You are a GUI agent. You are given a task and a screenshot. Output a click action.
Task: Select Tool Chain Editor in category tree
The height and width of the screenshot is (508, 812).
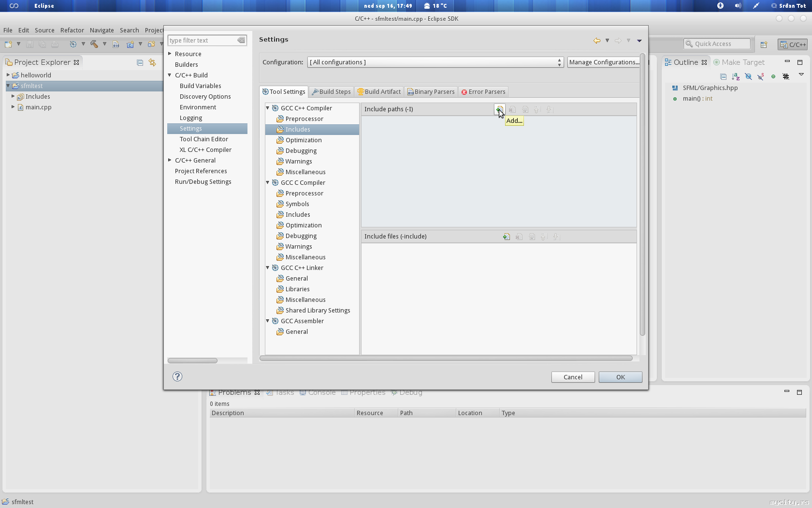pyautogui.click(x=203, y=139)
